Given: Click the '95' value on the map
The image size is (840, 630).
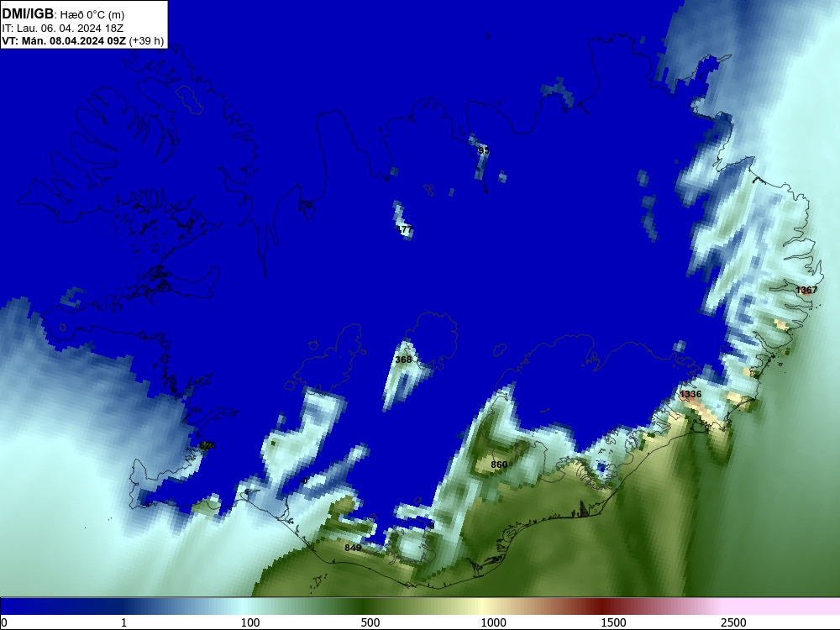Looking at the screenshot, I should [483, 150].
